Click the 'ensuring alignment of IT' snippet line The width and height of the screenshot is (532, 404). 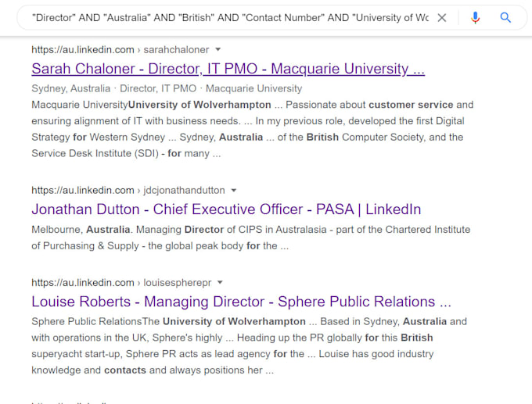[248, 121]
